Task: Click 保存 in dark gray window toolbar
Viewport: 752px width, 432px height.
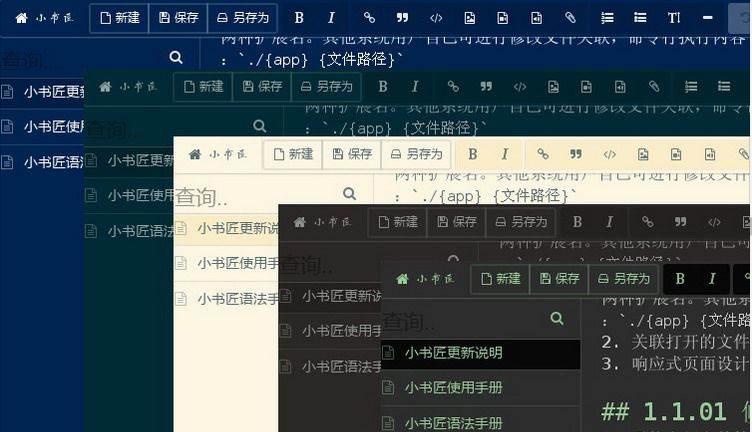Action: point(457,222)
